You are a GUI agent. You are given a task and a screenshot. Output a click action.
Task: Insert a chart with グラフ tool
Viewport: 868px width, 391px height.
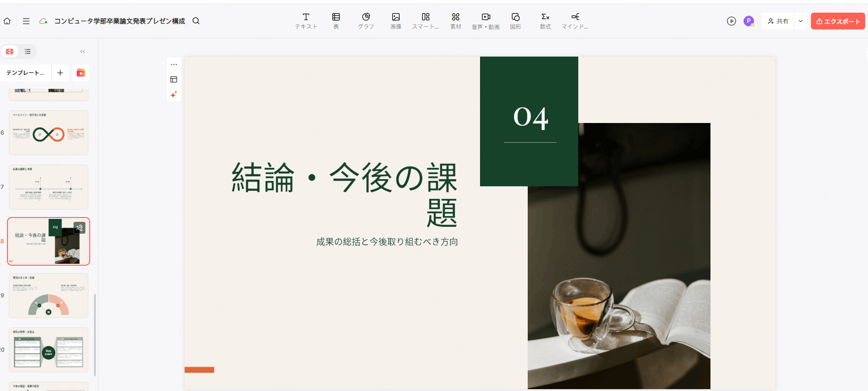[366, 21]
